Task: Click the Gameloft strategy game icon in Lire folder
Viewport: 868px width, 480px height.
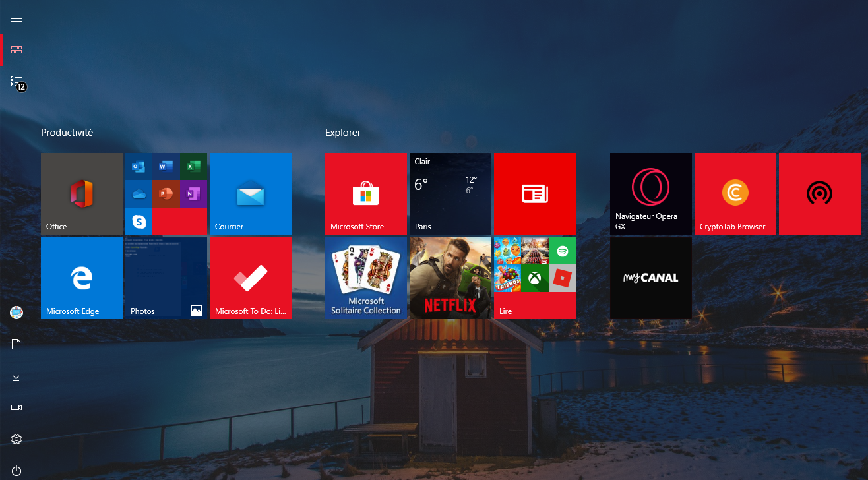Action: pyautogui.click(x=535, y=251)
